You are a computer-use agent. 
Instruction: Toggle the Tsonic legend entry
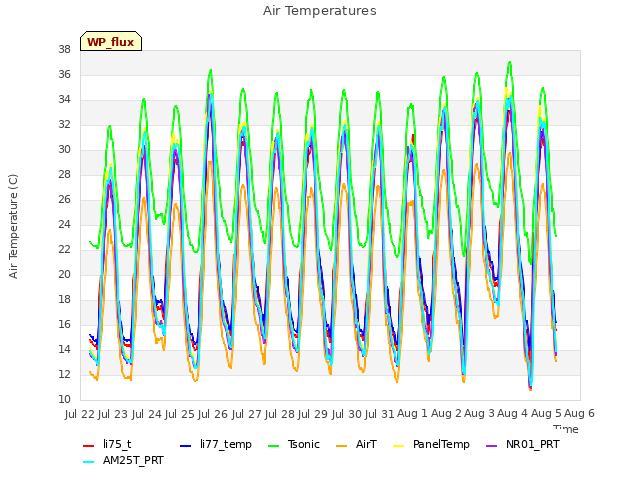[x=294, y=444]
